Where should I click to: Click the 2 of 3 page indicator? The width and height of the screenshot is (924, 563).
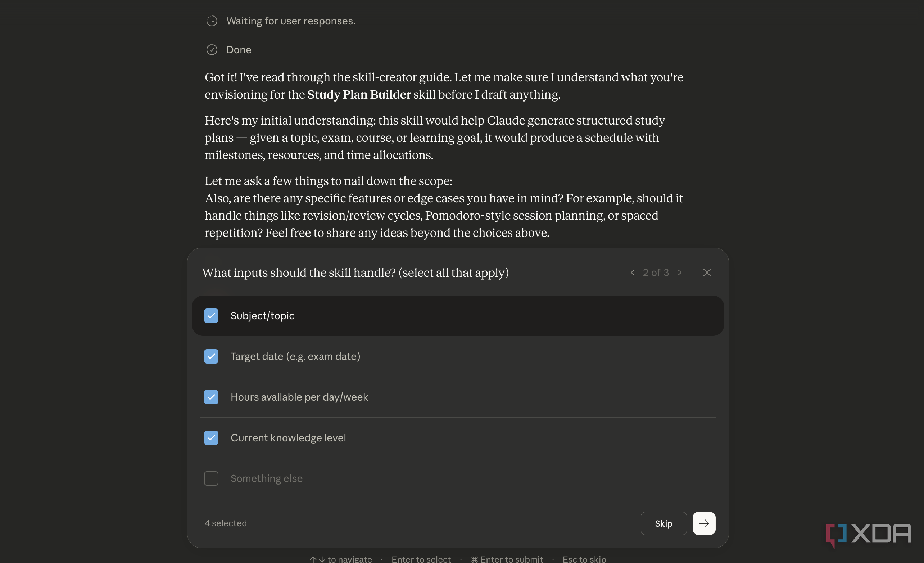coord(656,273)
